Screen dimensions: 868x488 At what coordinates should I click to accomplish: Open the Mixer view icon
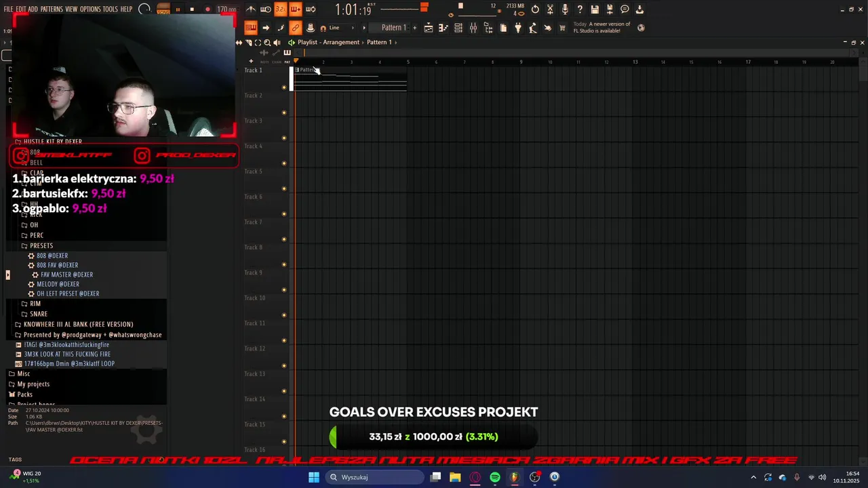tap(473, 28)
